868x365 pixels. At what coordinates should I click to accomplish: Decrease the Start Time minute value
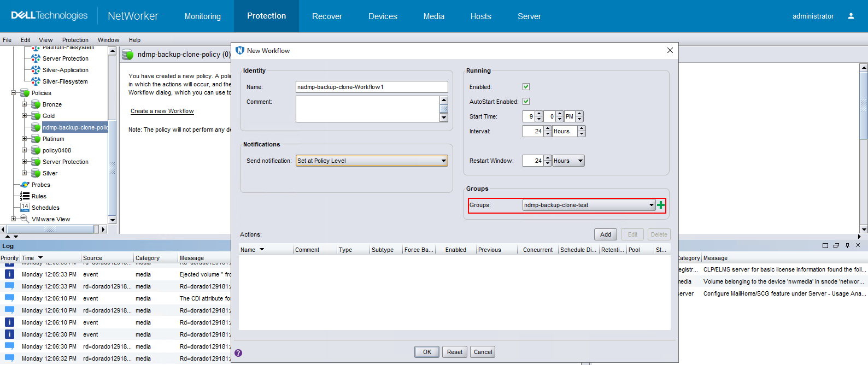560,119
